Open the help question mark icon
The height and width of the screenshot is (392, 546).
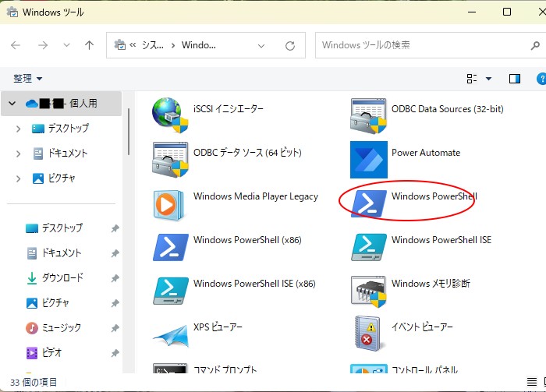pos(541,79)
